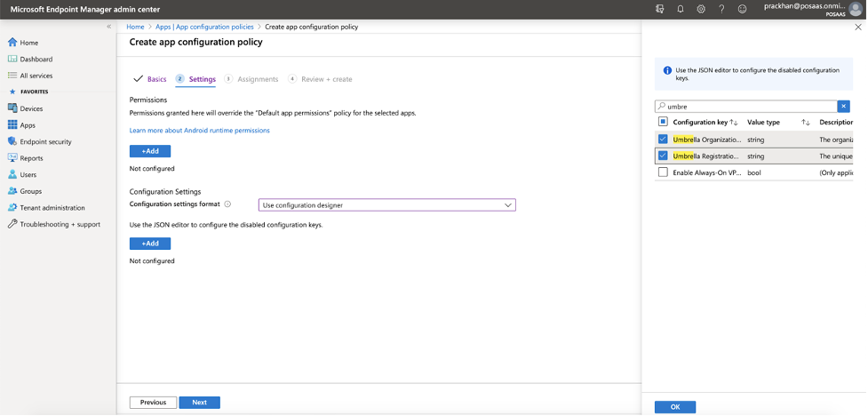Clear the search box with X button
Viewport: 868px width, 416px height.
(844, 107)
